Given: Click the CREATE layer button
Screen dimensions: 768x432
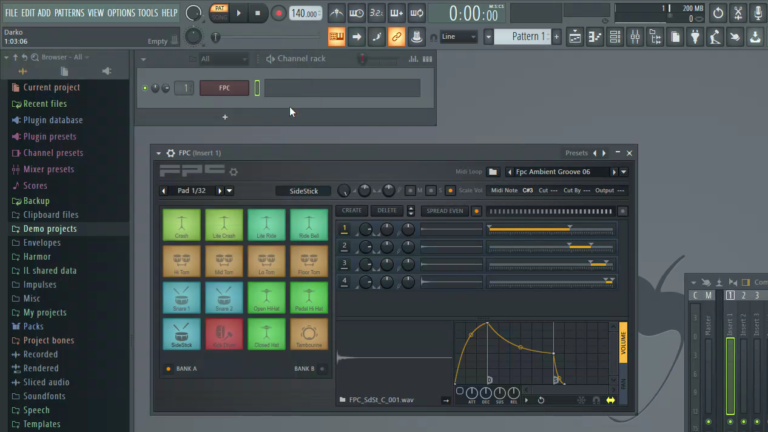Looking at the screenshot, I should tap(352, 211).
